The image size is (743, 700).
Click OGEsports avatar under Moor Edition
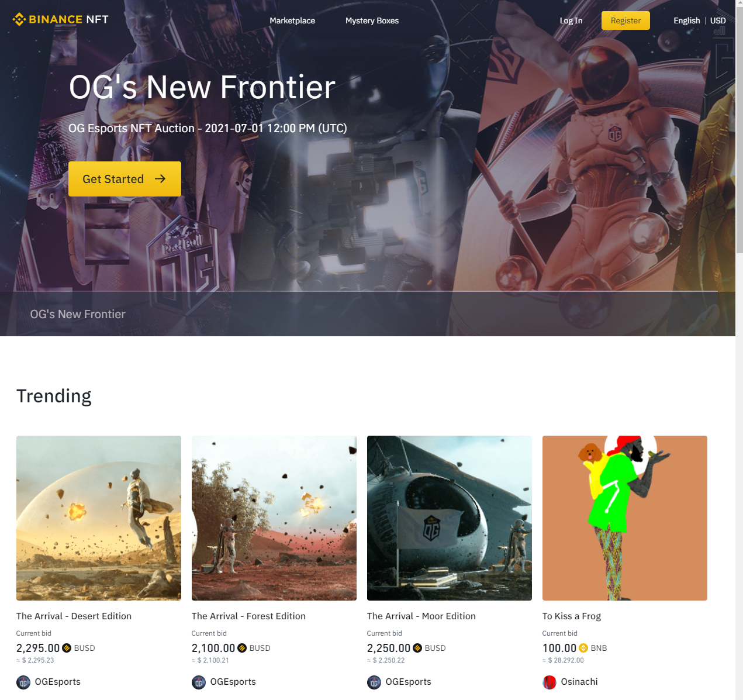[374, 682]
